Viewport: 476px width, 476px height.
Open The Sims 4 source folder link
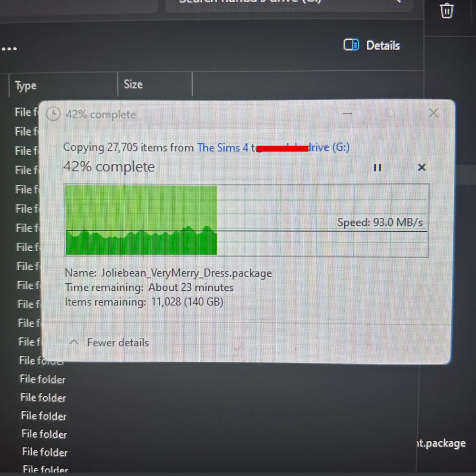pyautogui.click(x=223, y=148)
